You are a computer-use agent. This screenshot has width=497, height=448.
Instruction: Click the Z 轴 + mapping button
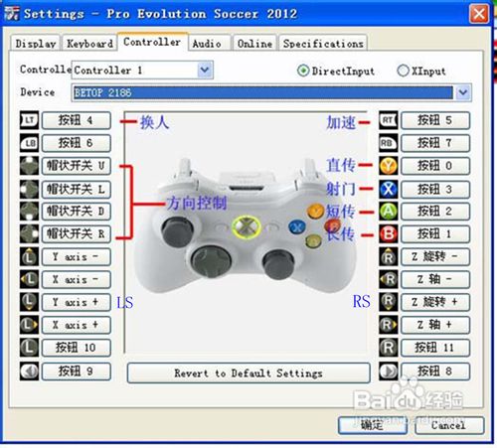(x=435, y=325)
